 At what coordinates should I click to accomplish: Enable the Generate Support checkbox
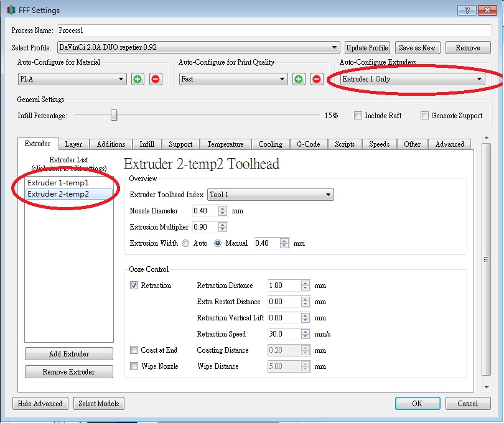click(424, 116)
